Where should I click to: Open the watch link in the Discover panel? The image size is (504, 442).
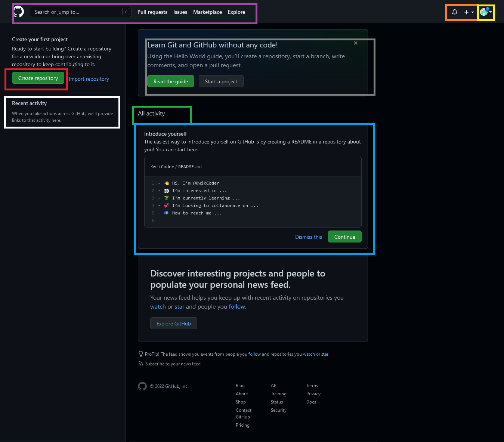[158, 306]
